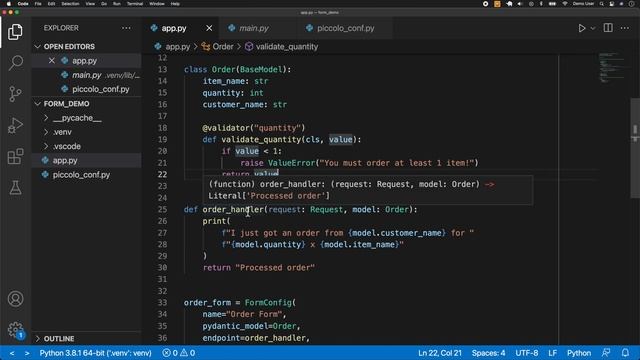
Task: Click the remote window indicator in status bar
Action: pos(19,353)
